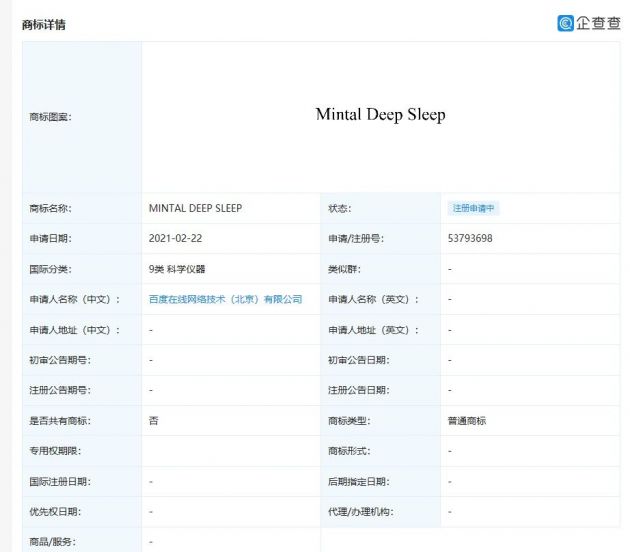Click the 代理/办理机构 field label
630x552 pixels.
point(360,512)
